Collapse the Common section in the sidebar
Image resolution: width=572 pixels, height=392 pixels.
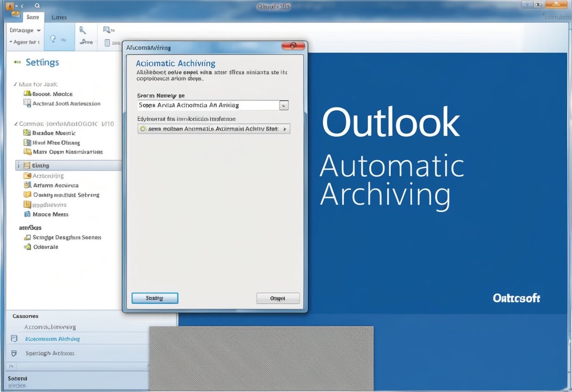click(x=17, y=123)
